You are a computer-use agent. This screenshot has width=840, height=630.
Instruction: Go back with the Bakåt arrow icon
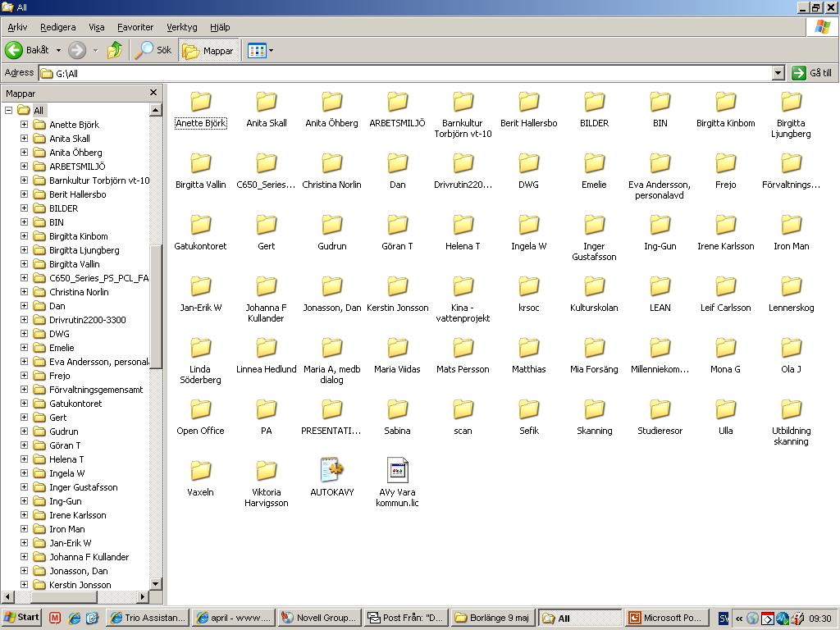tap(14, 50)
